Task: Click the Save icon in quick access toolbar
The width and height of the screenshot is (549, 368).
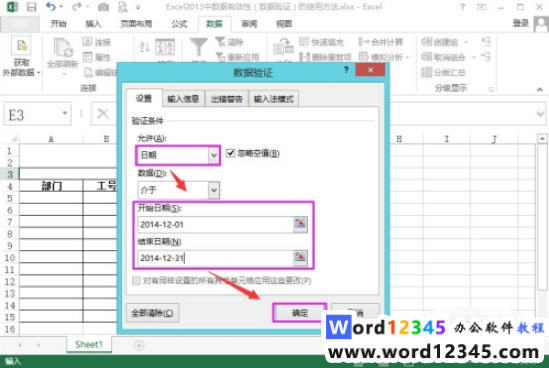Action: [x=32, y=7]
